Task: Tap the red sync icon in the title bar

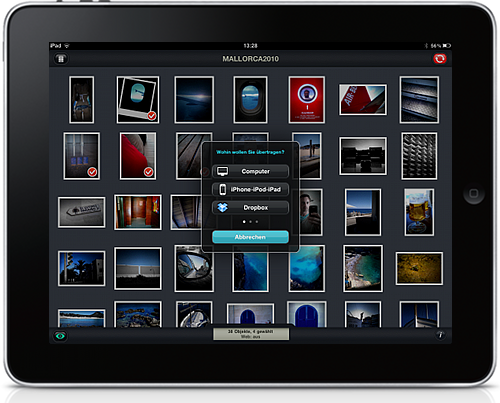Action: (x=440, y=59)
